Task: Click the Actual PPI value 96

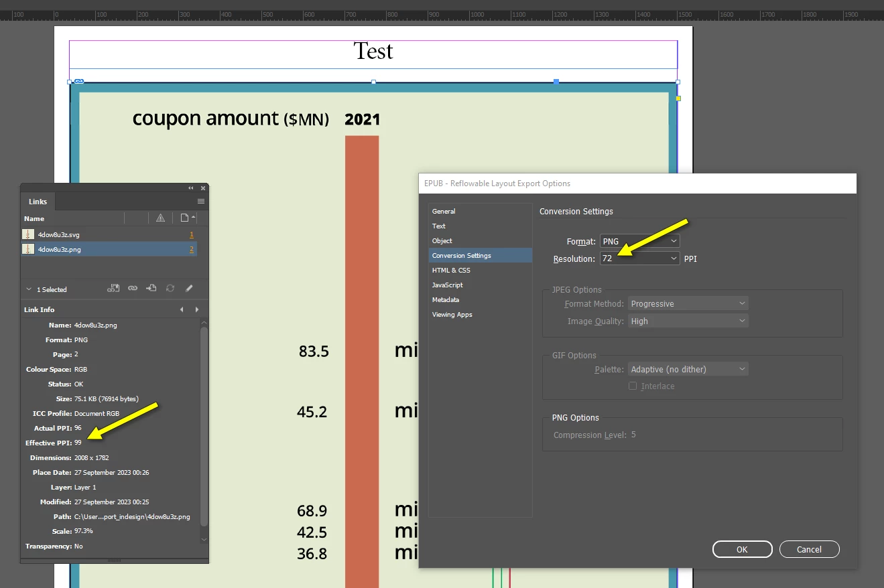Action: tap(78, 428)
